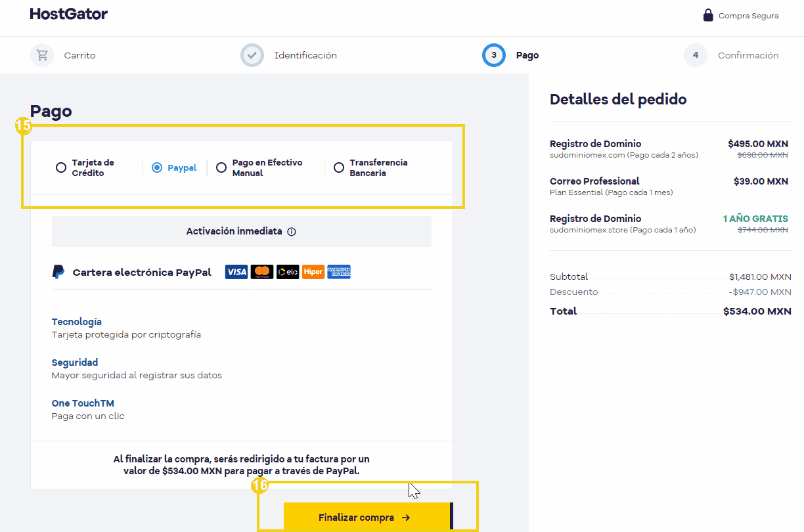Viewport: 804px width, 532px height.
Task: Click the HostGator logo
Action: pyautogui.click(x=69, y=14)
